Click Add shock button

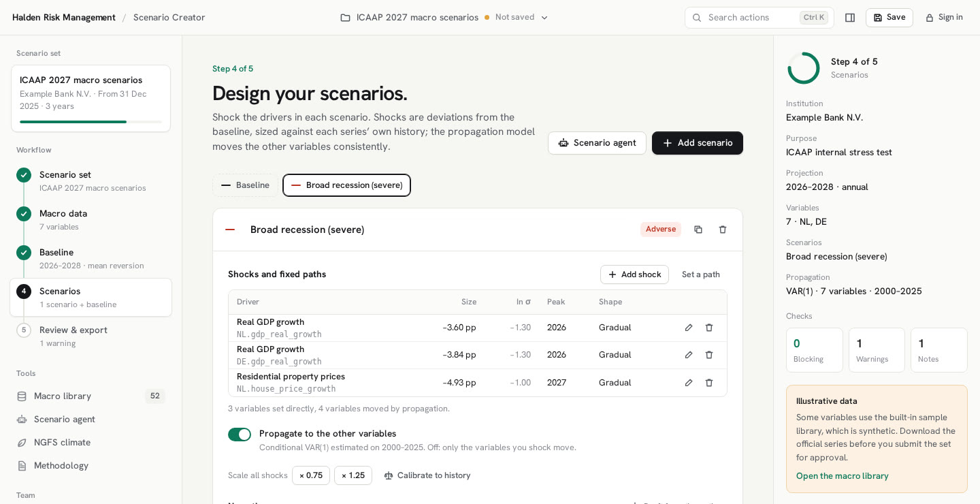click(x=634, y=274)
